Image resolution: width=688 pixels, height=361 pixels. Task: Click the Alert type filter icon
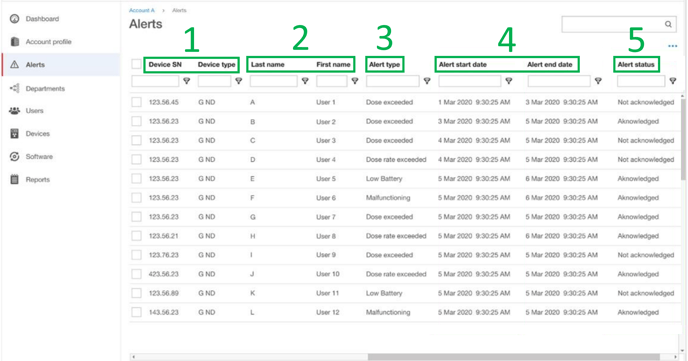(427, 81)
